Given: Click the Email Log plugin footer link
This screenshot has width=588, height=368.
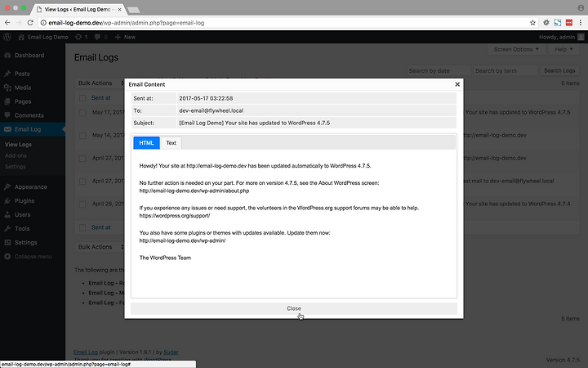Looking at the screenshot, I should point(86,352).
